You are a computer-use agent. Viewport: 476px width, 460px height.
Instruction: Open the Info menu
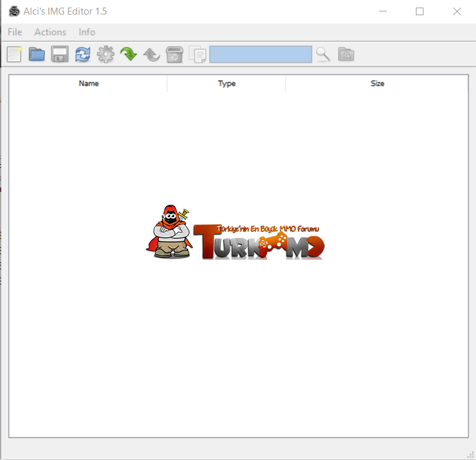point(87,32)
